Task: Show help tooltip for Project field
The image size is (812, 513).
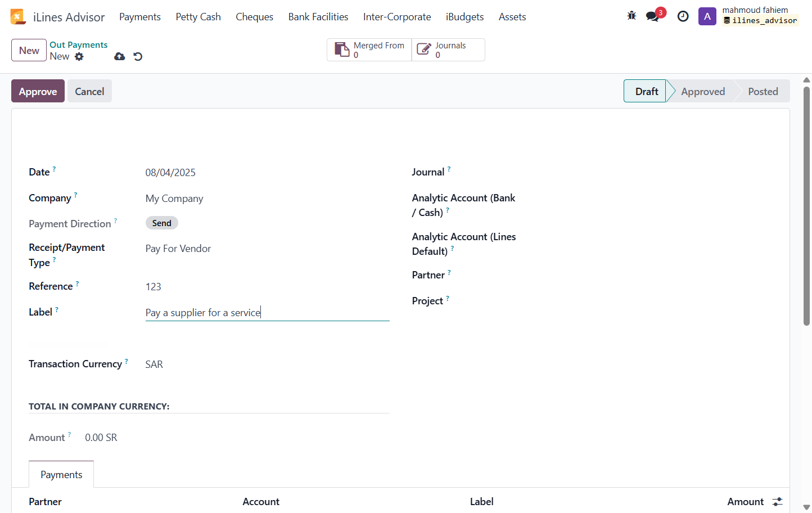Action: click(448, 298)
